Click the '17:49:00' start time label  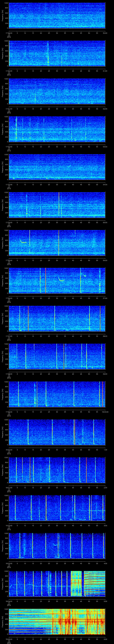click(x=9, y=33)
